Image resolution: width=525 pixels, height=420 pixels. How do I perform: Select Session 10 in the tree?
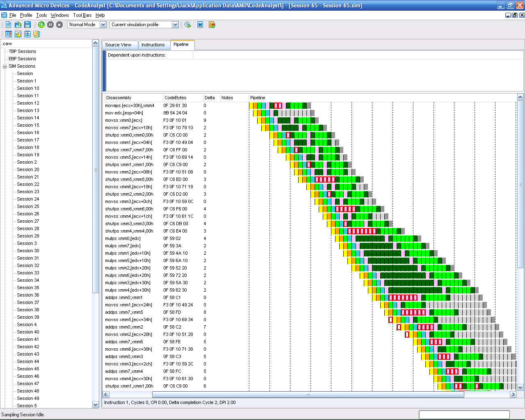pos(28,88)
